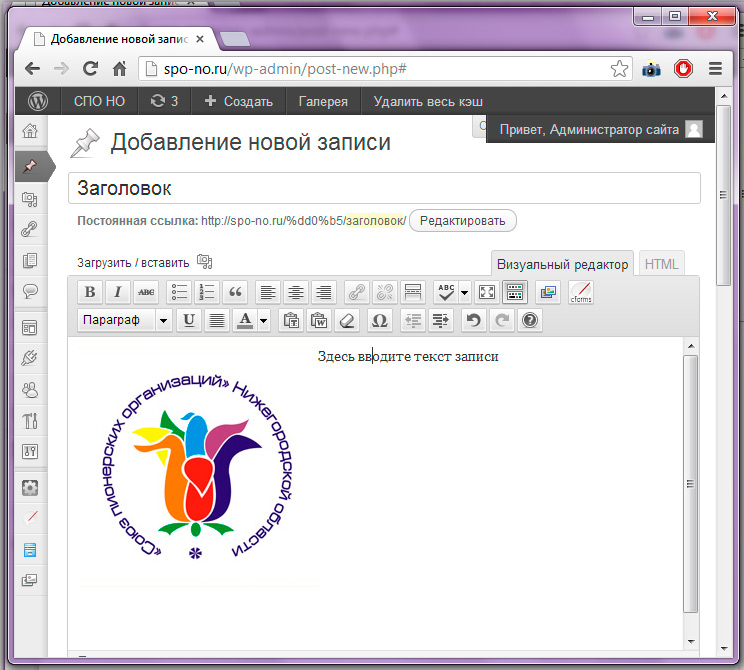Undo the last edit
This screenshot has width=744, height=670.
point(474,320)
